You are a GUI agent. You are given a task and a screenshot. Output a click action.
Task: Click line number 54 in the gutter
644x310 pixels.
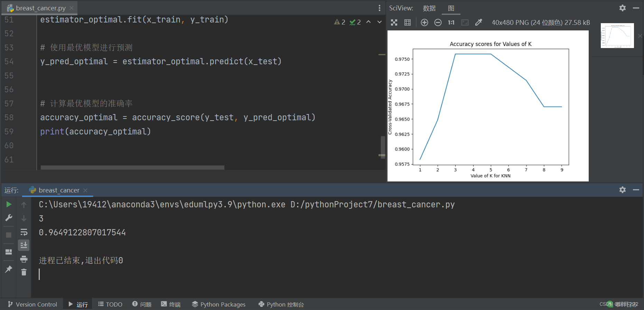coord(9,62)
